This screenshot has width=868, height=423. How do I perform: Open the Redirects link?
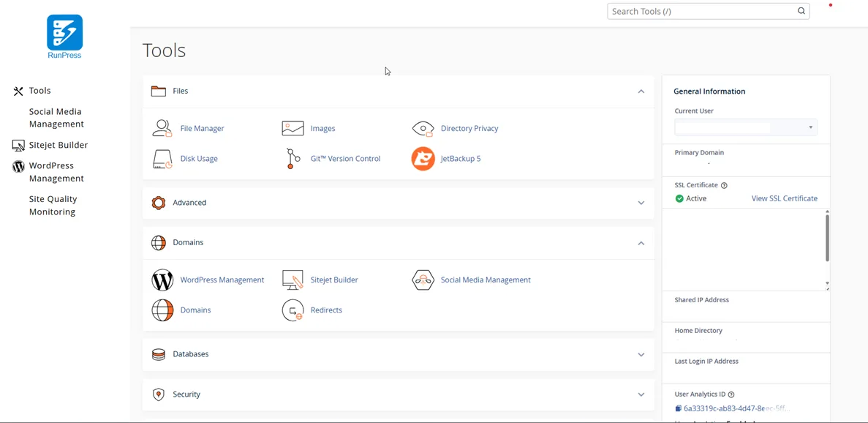[326, 310]
